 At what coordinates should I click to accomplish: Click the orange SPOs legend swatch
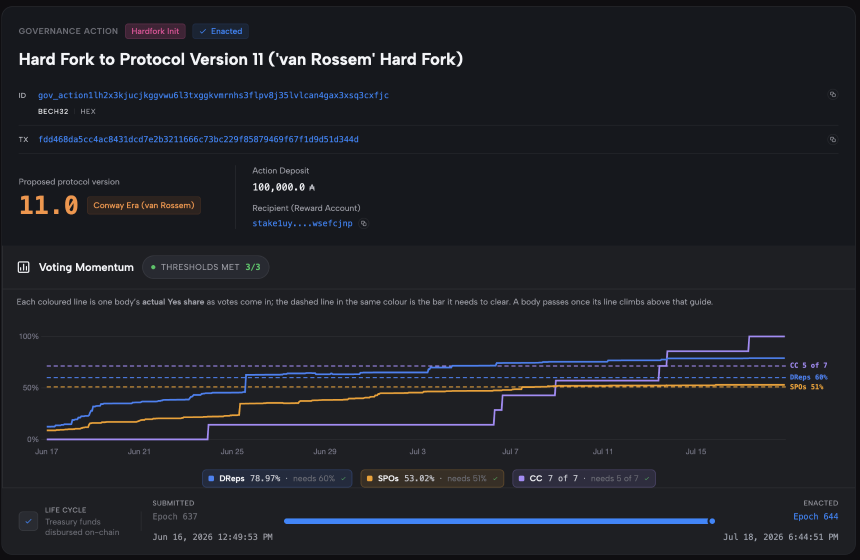click(x=370, y=478)
